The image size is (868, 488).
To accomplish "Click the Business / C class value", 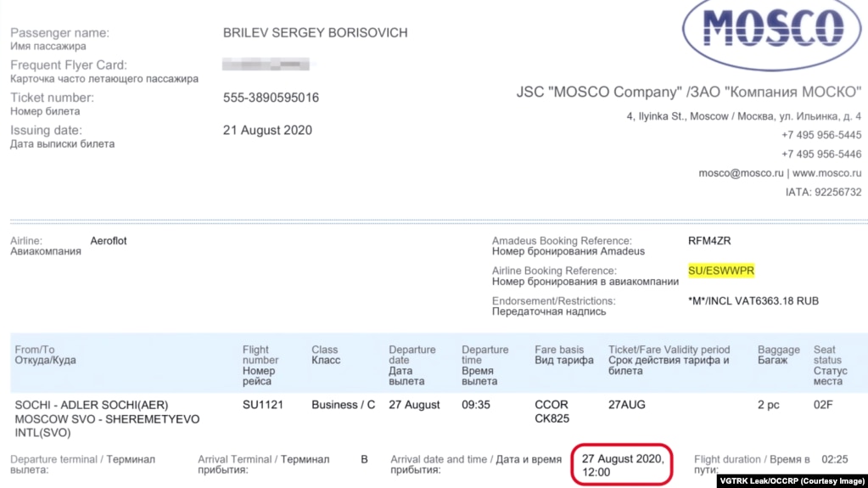I will pyautogui.click(x=343, y=405).
